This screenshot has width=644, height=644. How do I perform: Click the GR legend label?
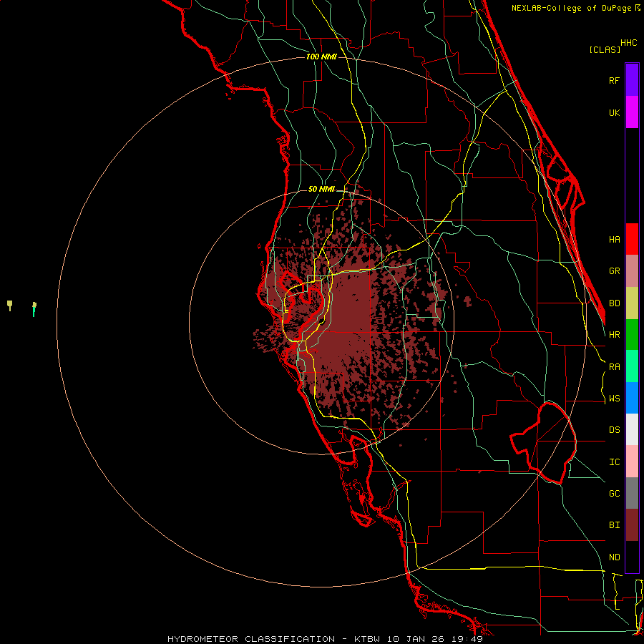614,271
